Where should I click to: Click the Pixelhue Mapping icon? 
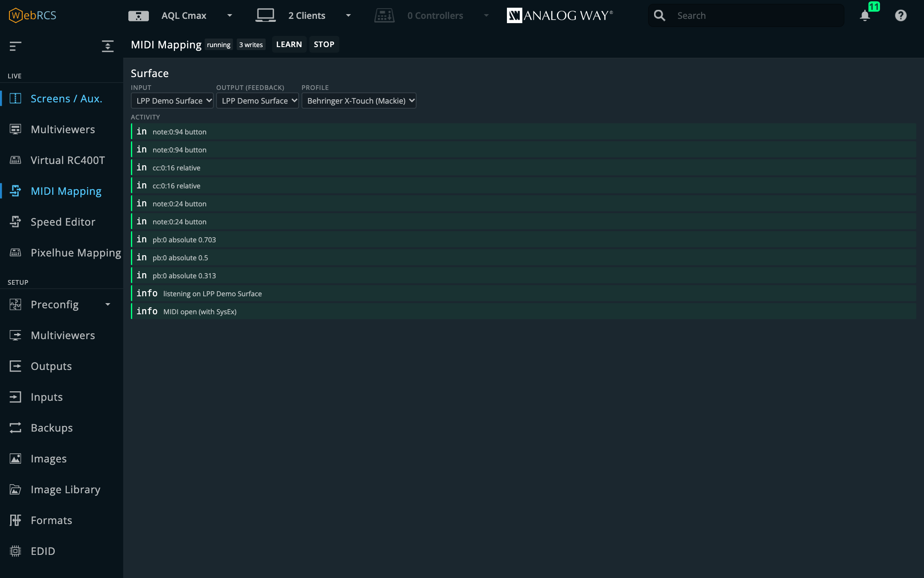[x=15, y=253]
